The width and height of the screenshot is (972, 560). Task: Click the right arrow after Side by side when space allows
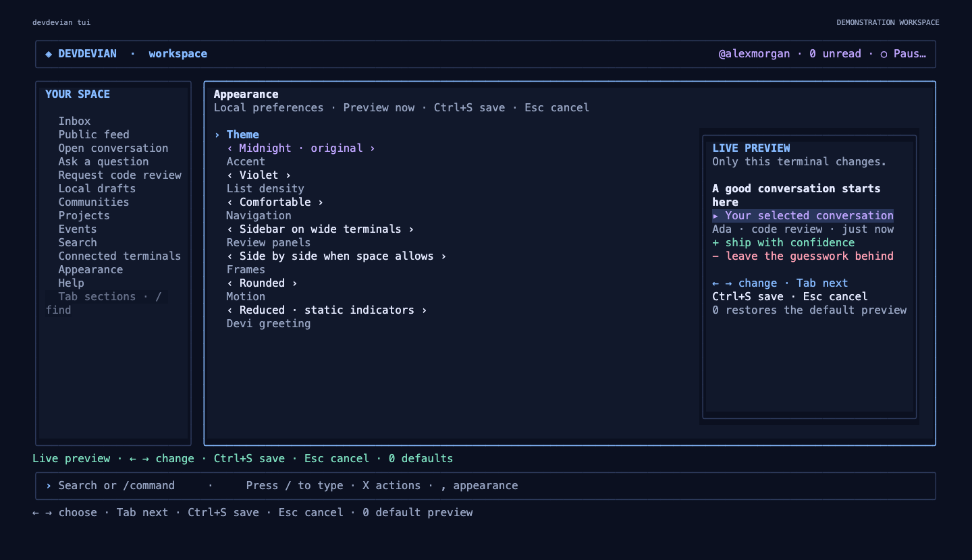443,256
